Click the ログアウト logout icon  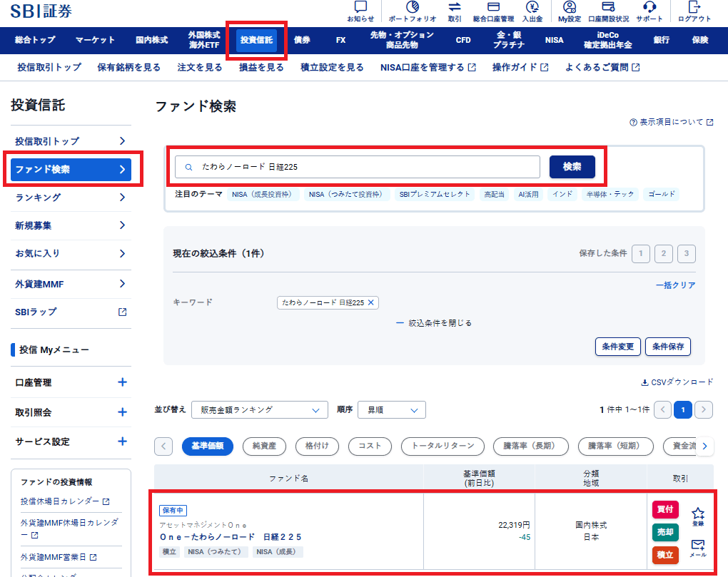(694, 7)
